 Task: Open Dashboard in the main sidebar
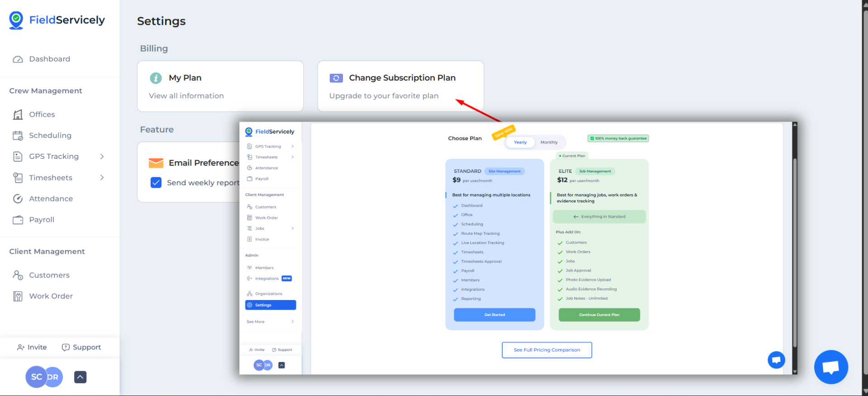(50, 59)
